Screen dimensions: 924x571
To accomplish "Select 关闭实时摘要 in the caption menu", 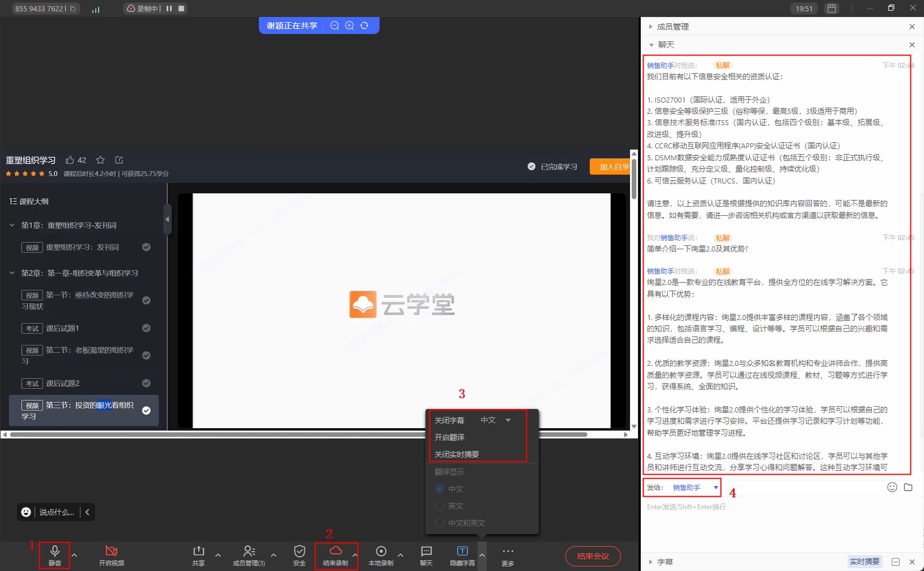I will [x=457, y=454].
